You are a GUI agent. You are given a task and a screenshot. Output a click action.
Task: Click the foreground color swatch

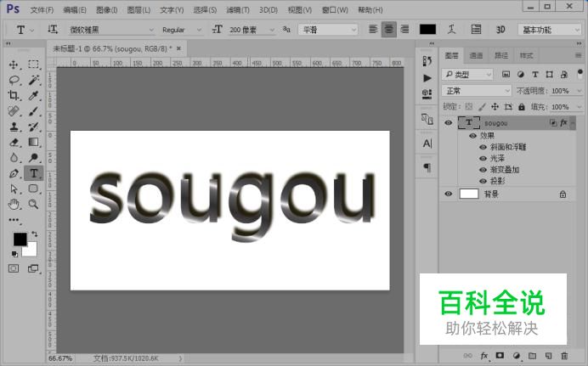19,239
